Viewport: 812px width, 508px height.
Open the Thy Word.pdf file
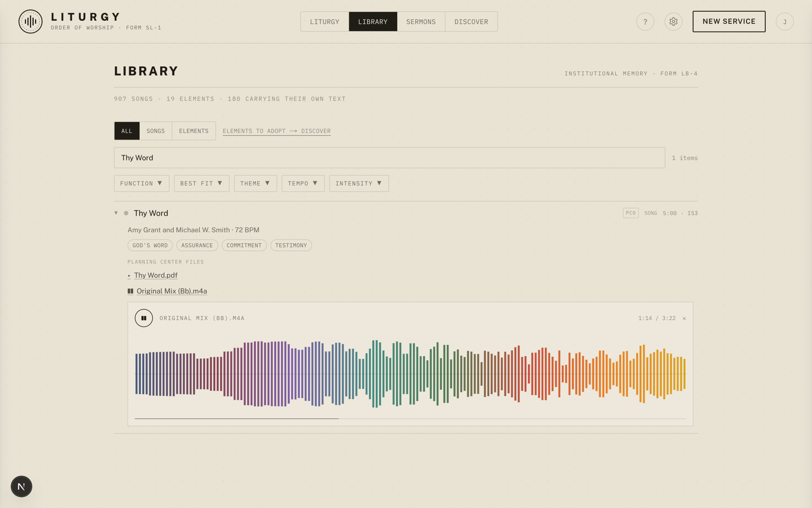click(156, 275)
